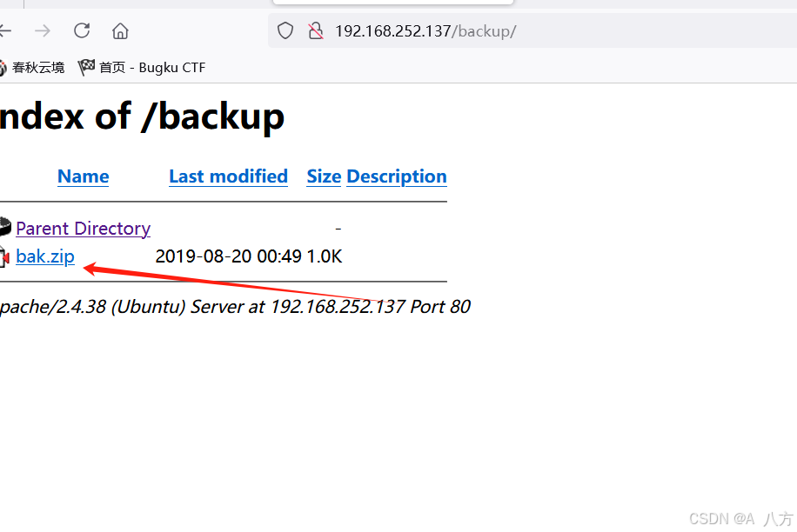Click the browser reload icon
797x532 pixels.
pos(82,30)
